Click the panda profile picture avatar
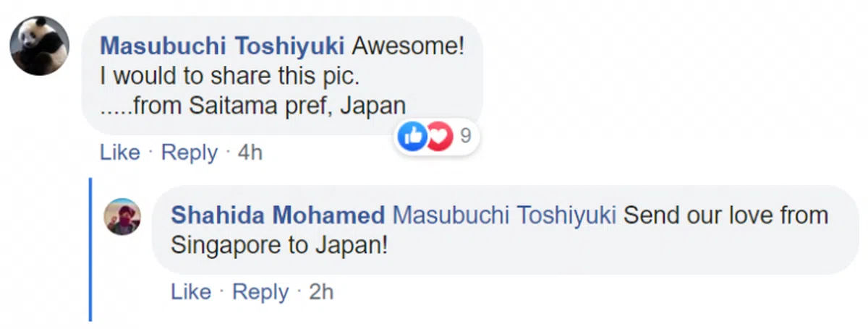Image resolution: width=868 pixels, height=329 pixels. tap(39, 46)
